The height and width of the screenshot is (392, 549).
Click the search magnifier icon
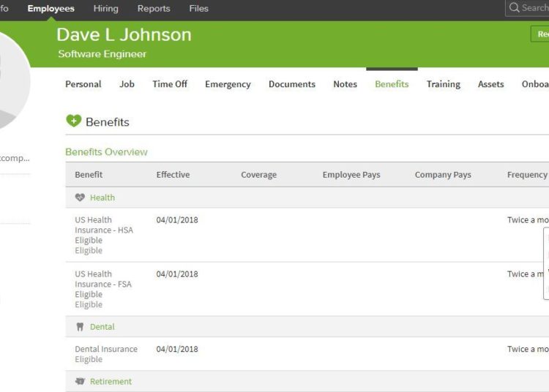click(x=514, y=8)
